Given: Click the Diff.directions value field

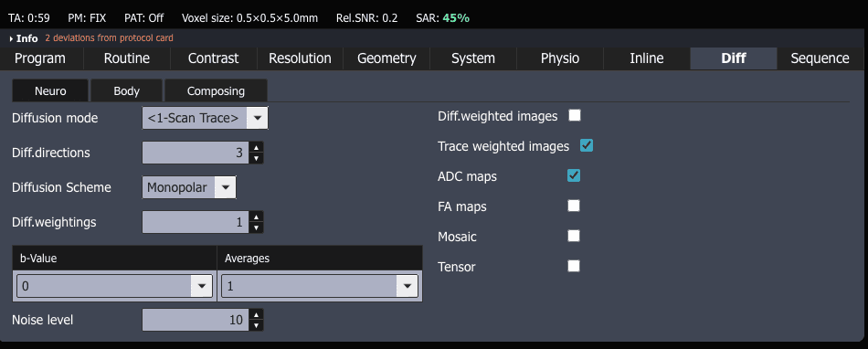Looking at the screenshot, I should point(196,153).
